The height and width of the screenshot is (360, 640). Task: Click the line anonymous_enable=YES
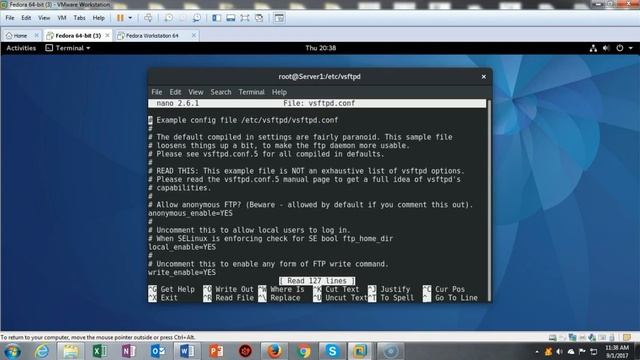click(191, 213)
